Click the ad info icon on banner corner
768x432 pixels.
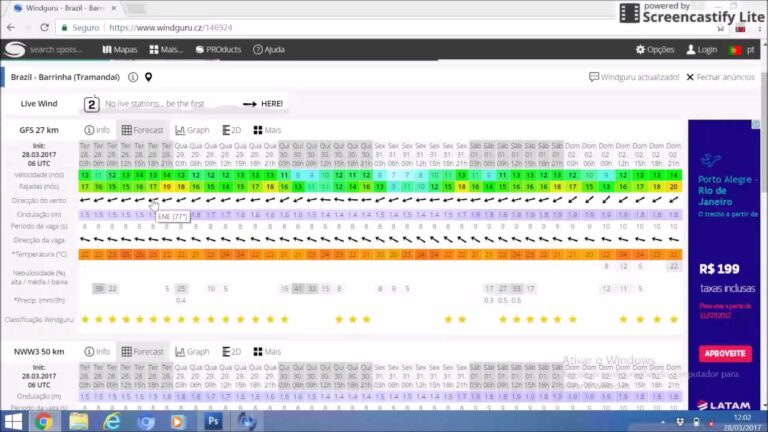click(x=756, y=124)
